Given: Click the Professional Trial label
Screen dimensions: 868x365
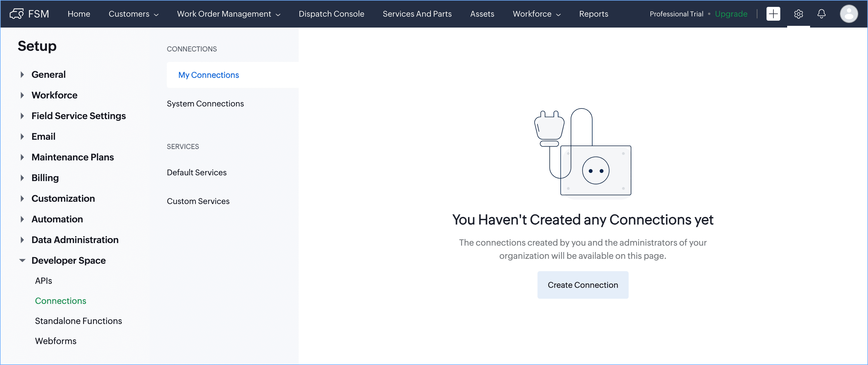Looking at the screenshot, I should tap(676, 14).
